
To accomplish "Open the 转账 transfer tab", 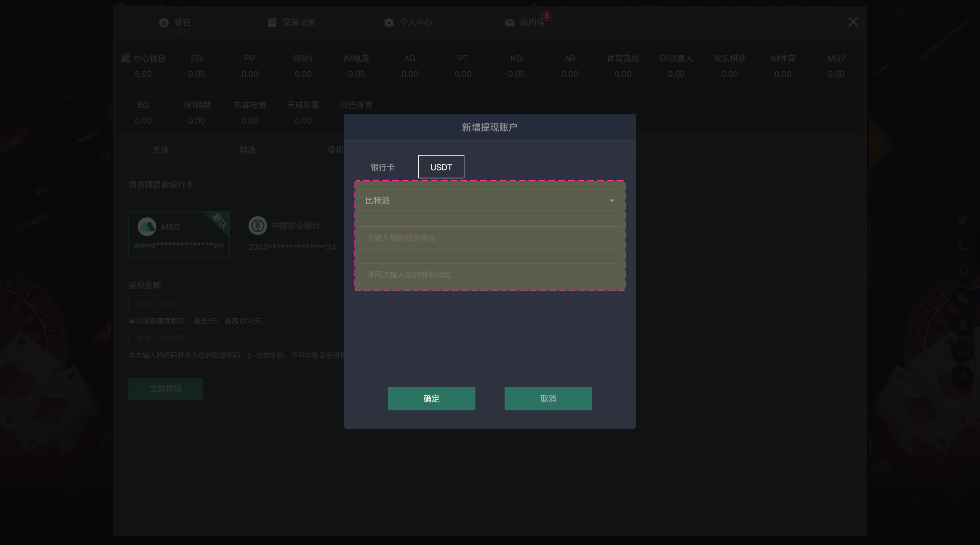I will (x=248, y=150).
